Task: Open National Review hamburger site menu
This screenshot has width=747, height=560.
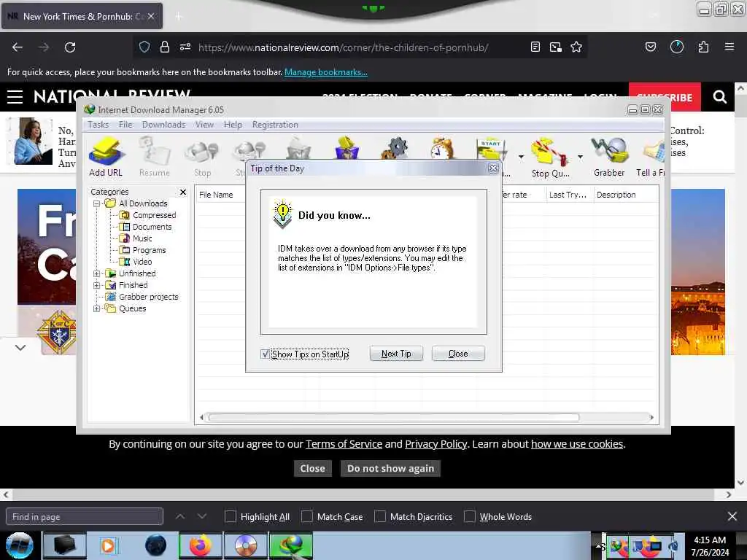Action: [x=15, y=97]
